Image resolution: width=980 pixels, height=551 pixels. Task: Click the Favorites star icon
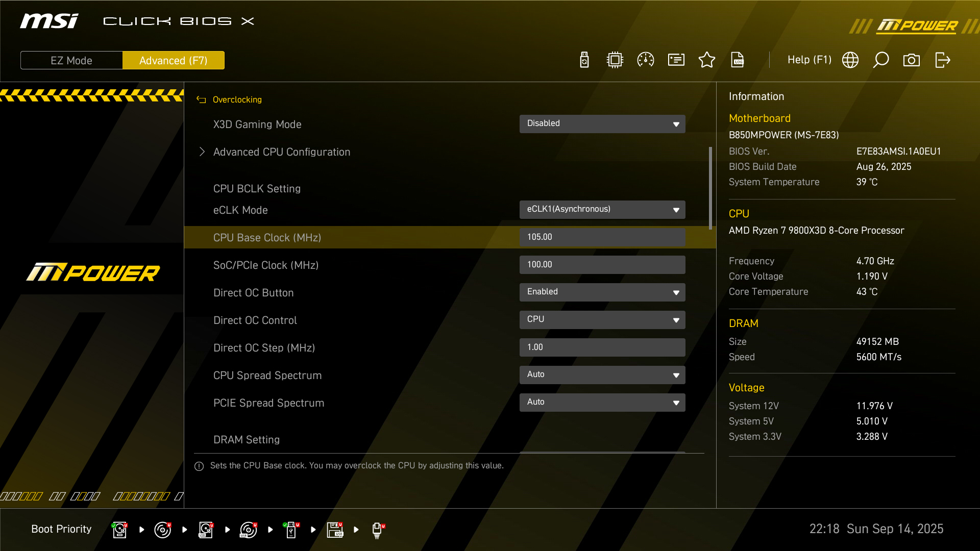[707, 60]
